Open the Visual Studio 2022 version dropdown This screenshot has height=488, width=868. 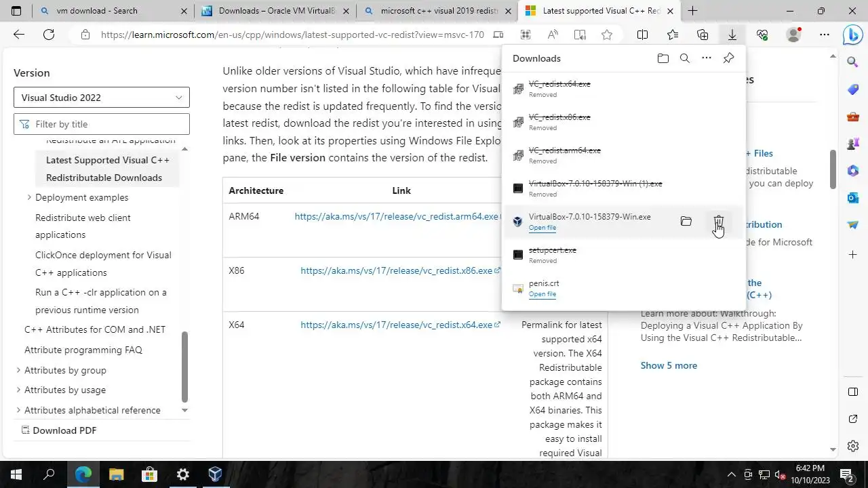tap(102, 98)
